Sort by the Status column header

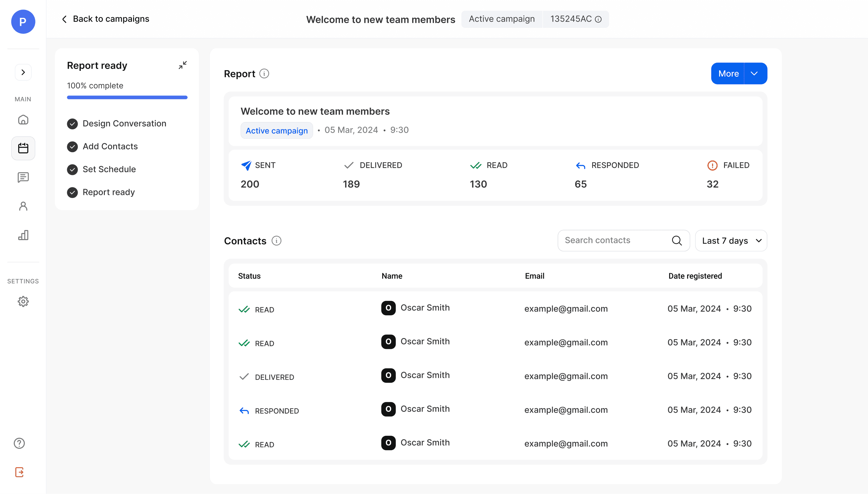(x=249, y=276)
